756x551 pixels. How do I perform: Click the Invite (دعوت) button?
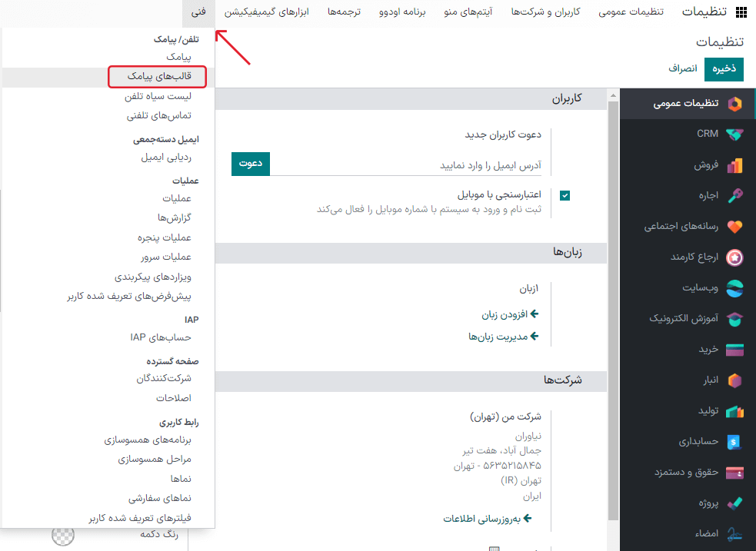point(250,164)
